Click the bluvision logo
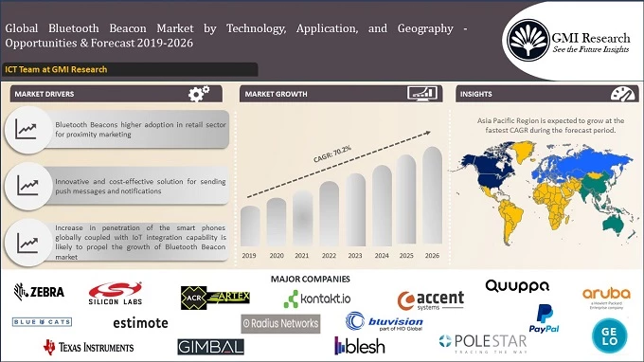The image size is (644, 362). click(x=384, y=322)
